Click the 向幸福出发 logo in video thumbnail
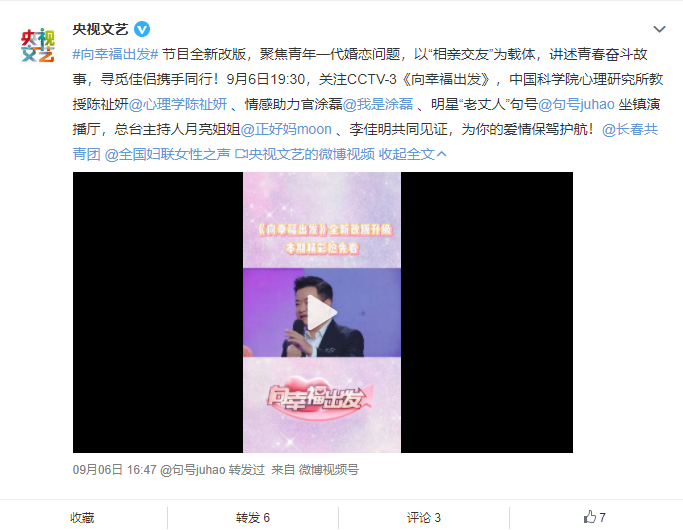This screenshot has width=683, height=530. click(318, 398)
